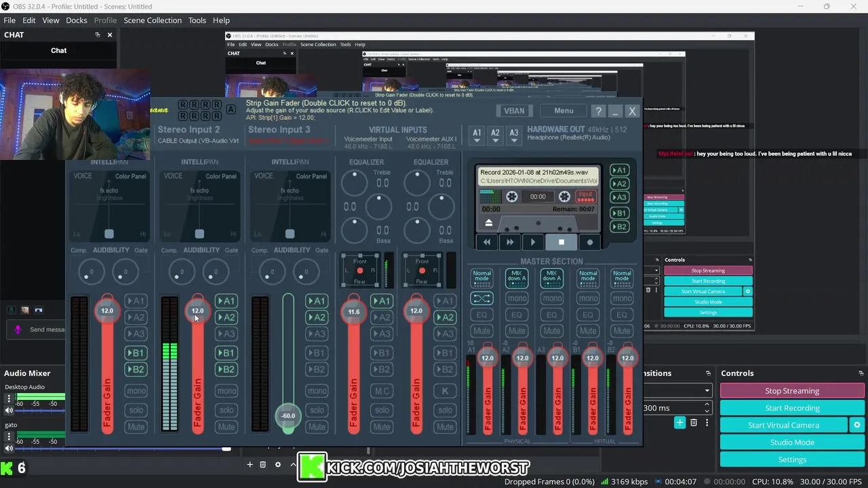Click the gato volume slider handle
This screenshot has height=488, width=868.
tap(226, 448)
